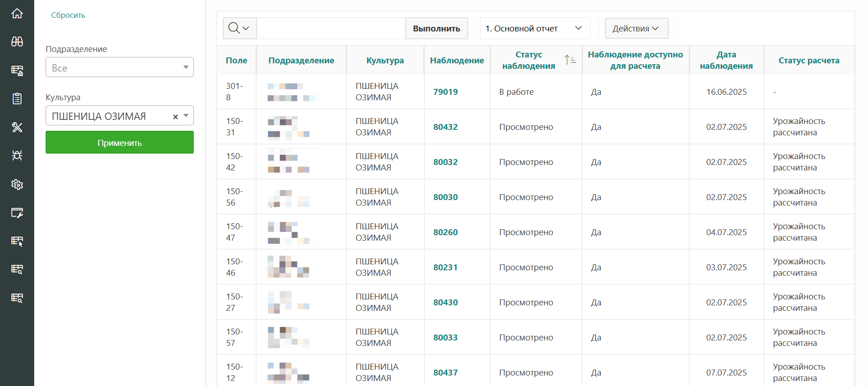This screenshot has width=868, height=386.
Task: Open the settings gear icon
Action: point(17,185)
